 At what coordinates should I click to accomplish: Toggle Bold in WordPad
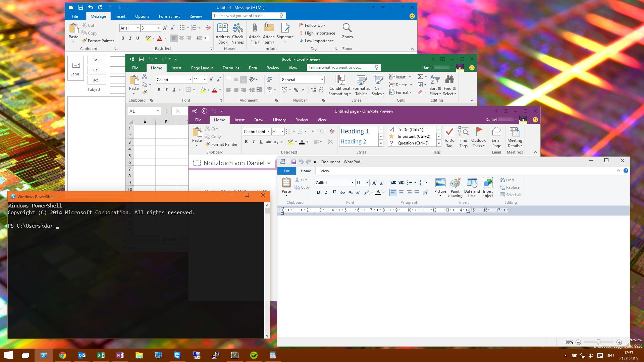tap(318, 192)
